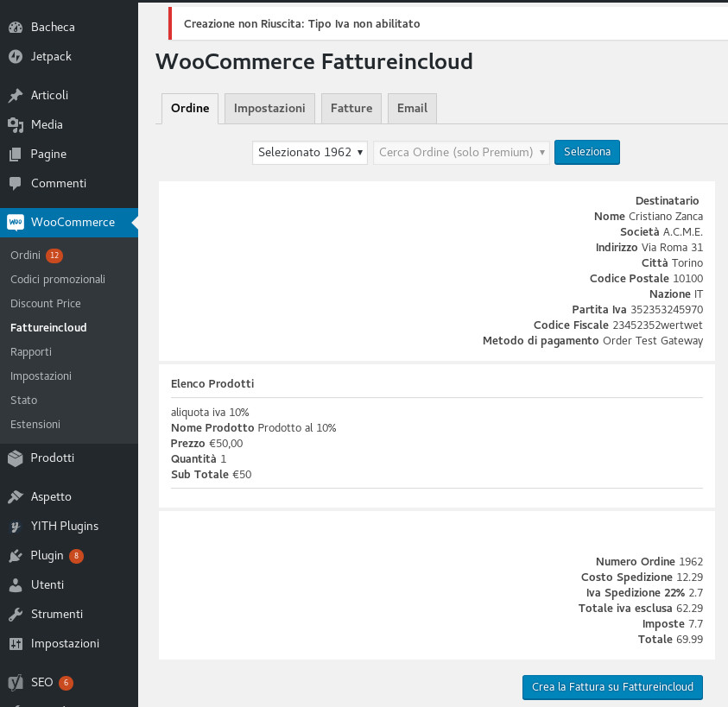Click the WooCommerce Woo logo icon
The width and height of the screenshot is (728, 707).
pyautogui.click(x=16, y=222)
